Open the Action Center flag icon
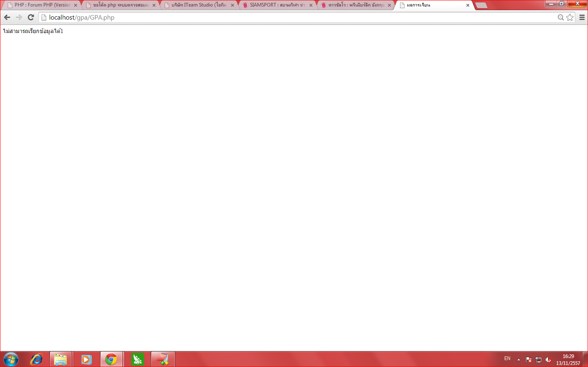 click(x=529, y=360)
